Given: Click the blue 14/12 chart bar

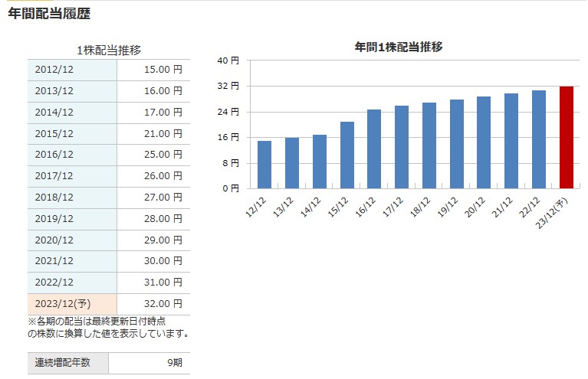Looking at the screenshot, I should pos(320,162).
